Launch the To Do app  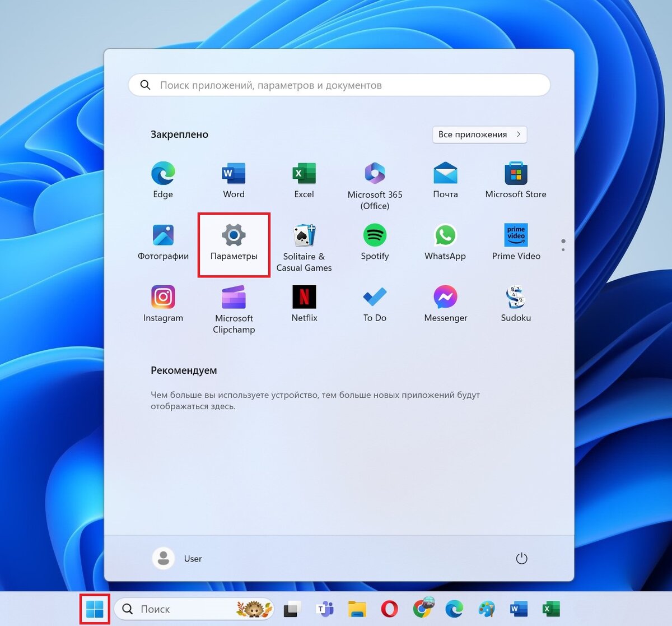tap(375, 303)
